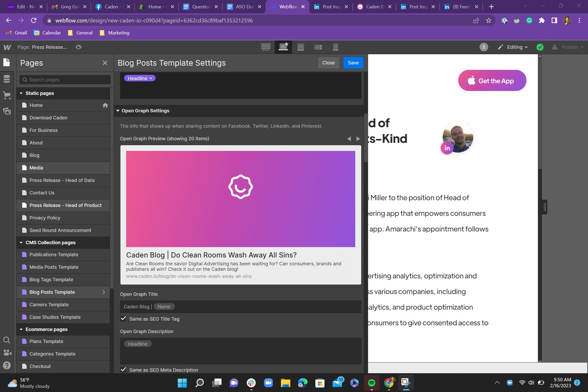Open the CMS Collections database icon
Viewport: 588px width, 392px height.
(7, 79)
